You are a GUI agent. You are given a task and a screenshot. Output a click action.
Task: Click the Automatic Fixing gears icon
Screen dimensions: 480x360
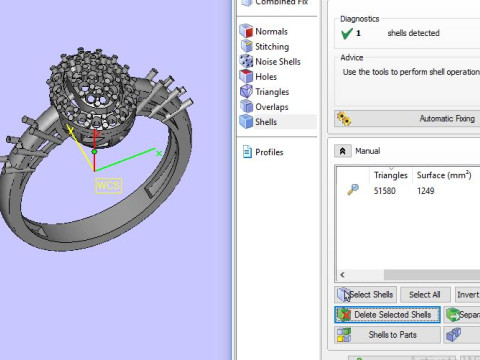pos(344,118)
